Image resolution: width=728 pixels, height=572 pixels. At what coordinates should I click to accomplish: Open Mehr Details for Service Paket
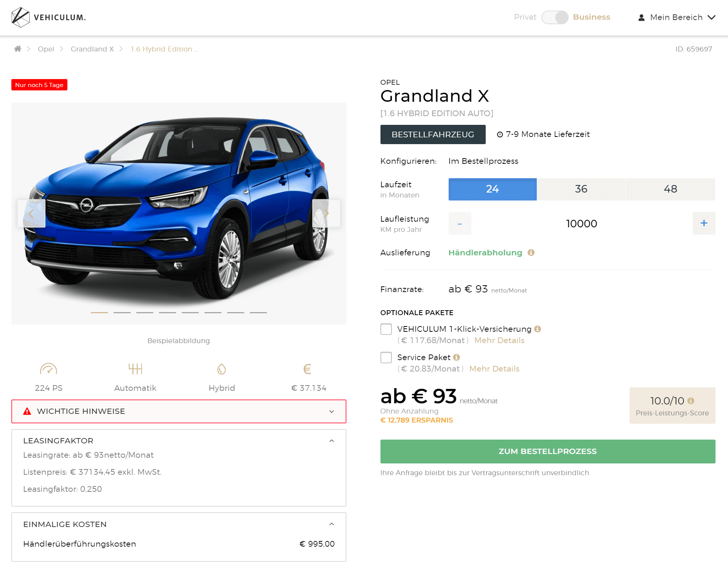point(494,369)
